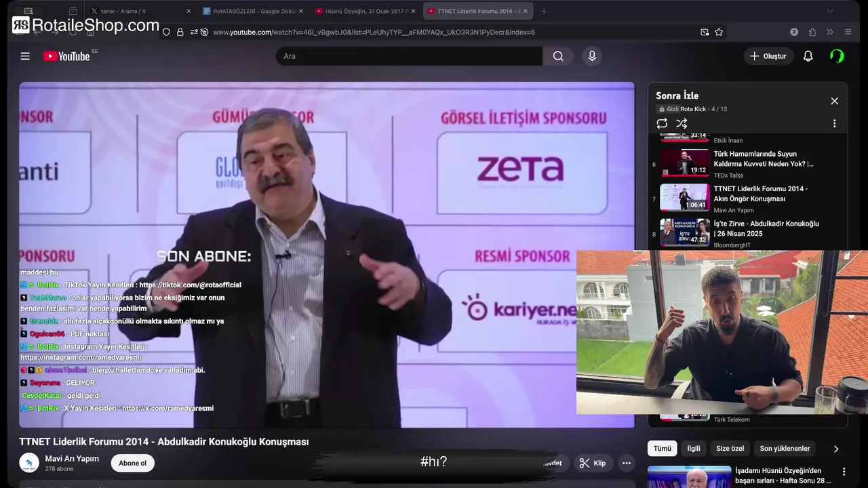Open the playlist three-dot options menu

834,123
